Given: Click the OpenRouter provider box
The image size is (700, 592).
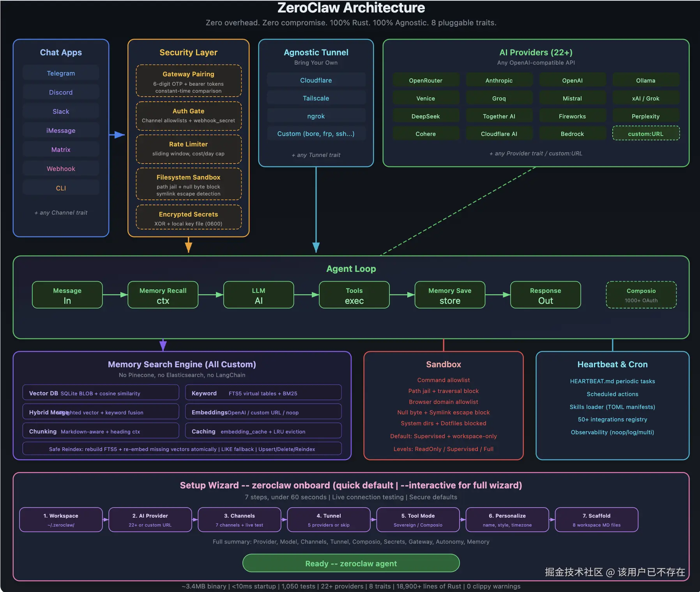Looking at the screenshot, I should pos(426,81).
